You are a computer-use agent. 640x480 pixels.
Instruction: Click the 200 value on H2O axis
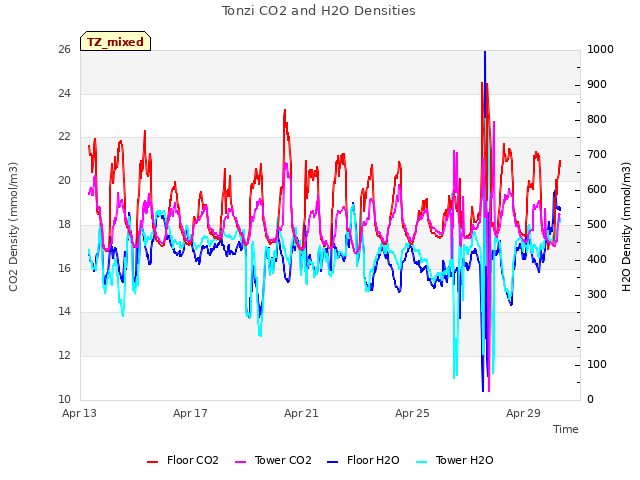pos(597,329)
